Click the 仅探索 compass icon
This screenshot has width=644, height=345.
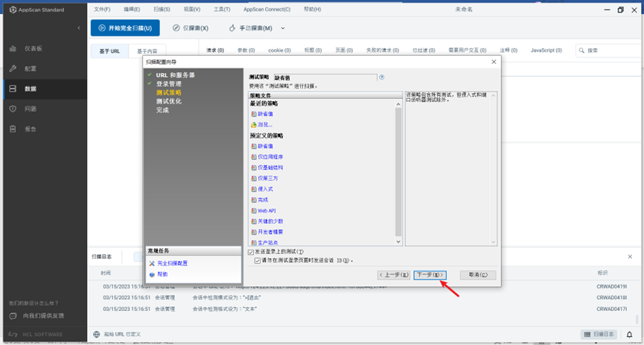(176, 28)
